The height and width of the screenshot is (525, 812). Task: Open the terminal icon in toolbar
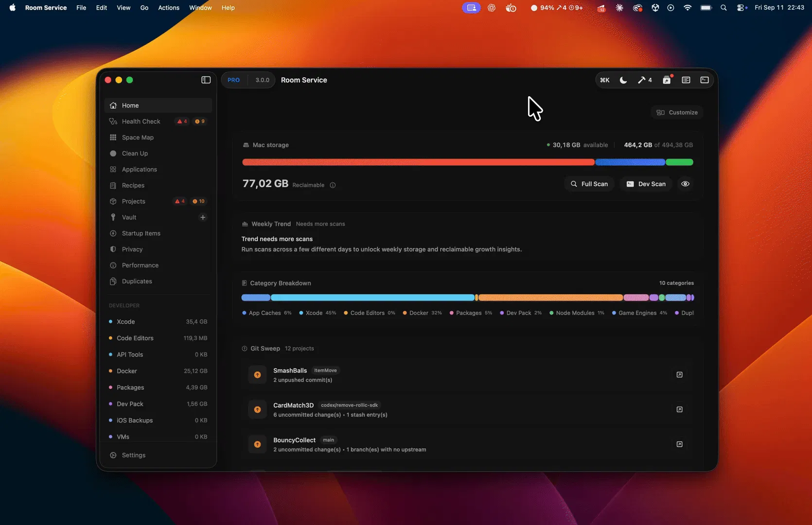[704, 80]
